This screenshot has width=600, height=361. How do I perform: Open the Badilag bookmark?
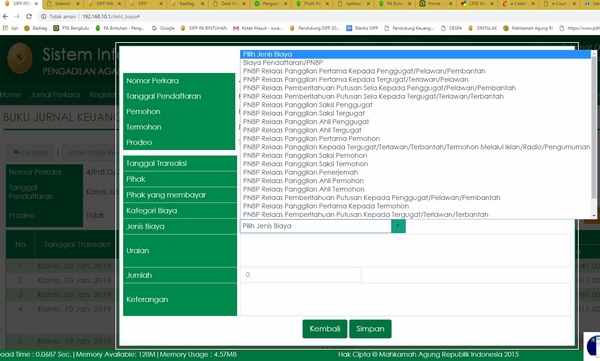coord(35,28)
